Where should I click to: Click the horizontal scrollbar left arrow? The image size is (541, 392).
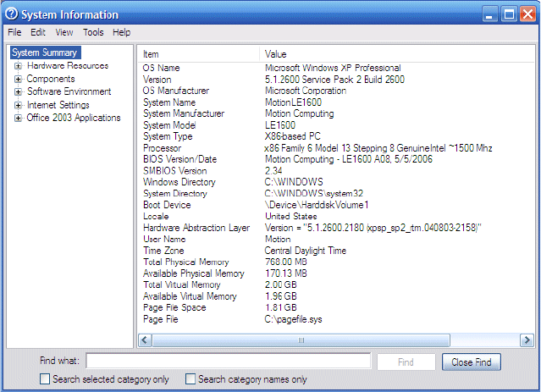coord(145,340)
